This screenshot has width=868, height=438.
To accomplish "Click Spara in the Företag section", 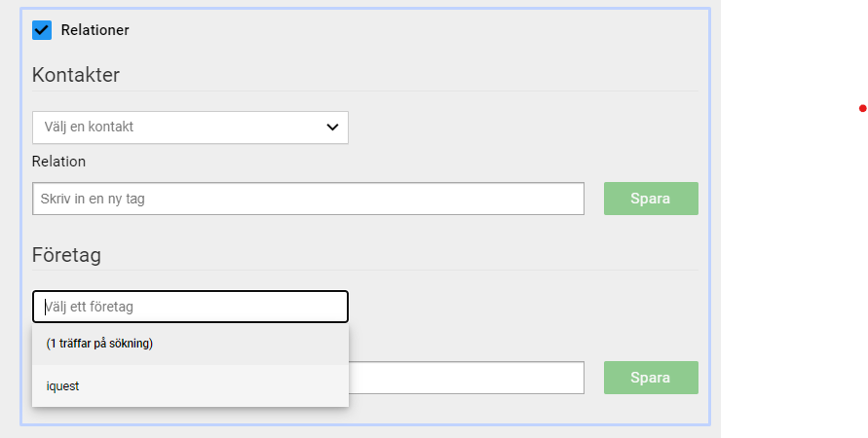I will tap(651, 378).
